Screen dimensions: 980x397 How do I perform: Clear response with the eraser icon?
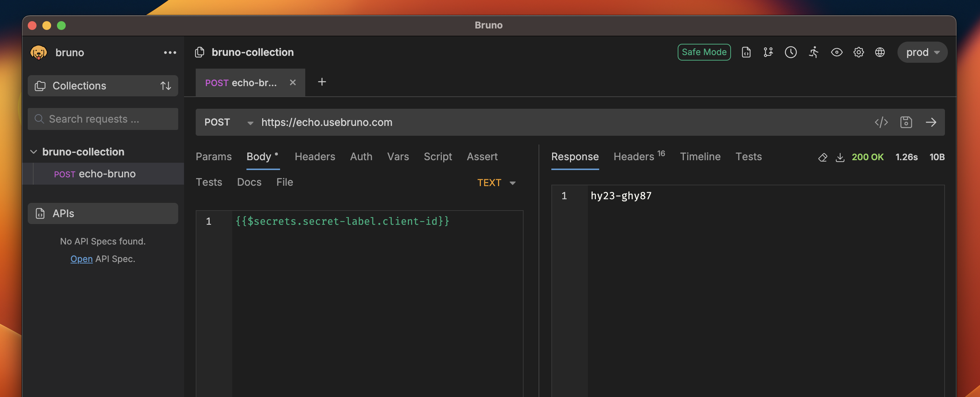click(823, 157)
